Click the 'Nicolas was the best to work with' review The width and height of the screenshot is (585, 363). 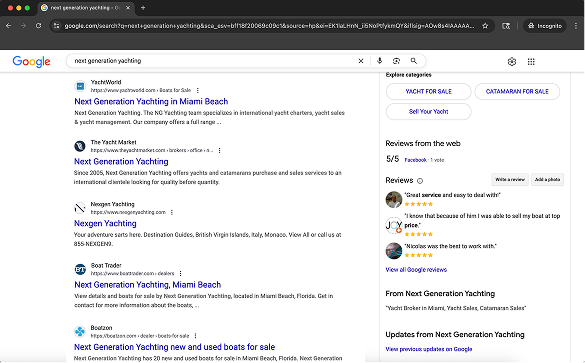450,246
